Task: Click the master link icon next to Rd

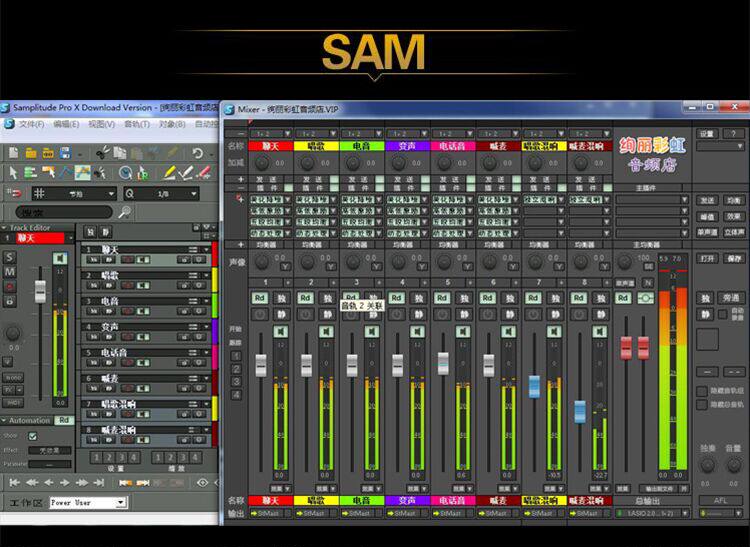Action: [x=645, y=298]
